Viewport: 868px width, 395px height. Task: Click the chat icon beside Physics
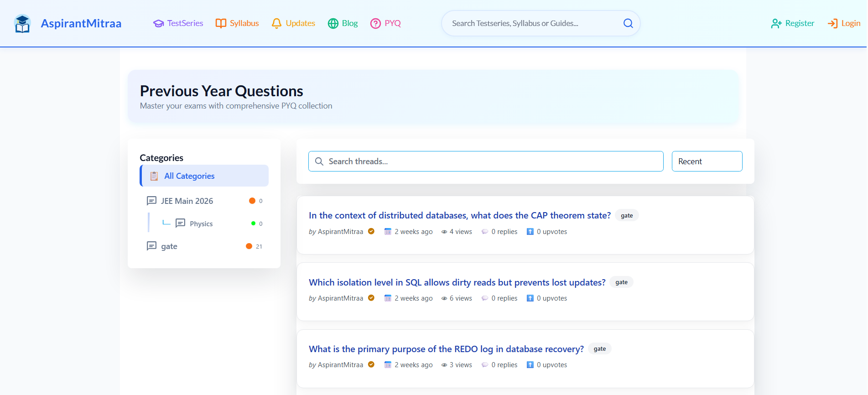click(181, 223)
